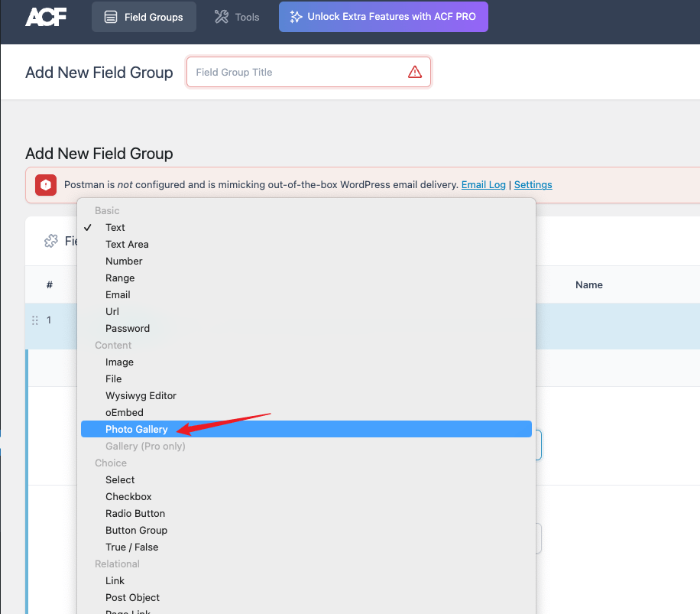Click the ACF logo
The image size is (700, 614).
click(x=46, y=17)
